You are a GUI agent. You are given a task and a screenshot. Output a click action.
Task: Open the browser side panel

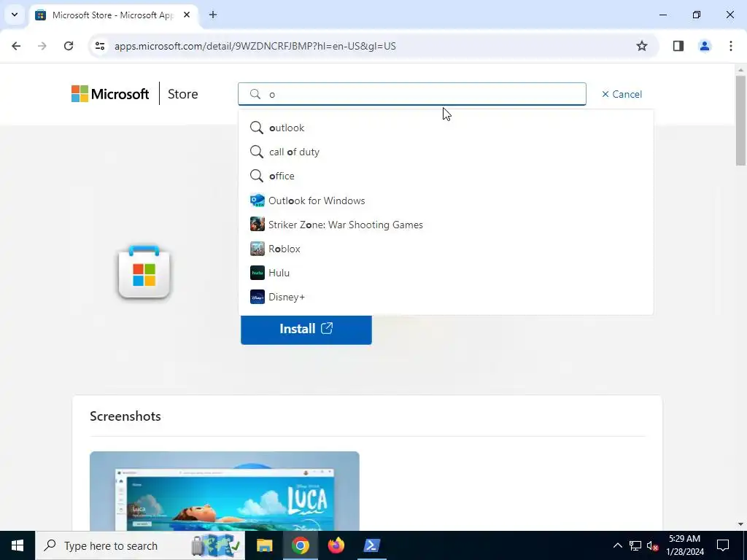(x=678, y=46)
